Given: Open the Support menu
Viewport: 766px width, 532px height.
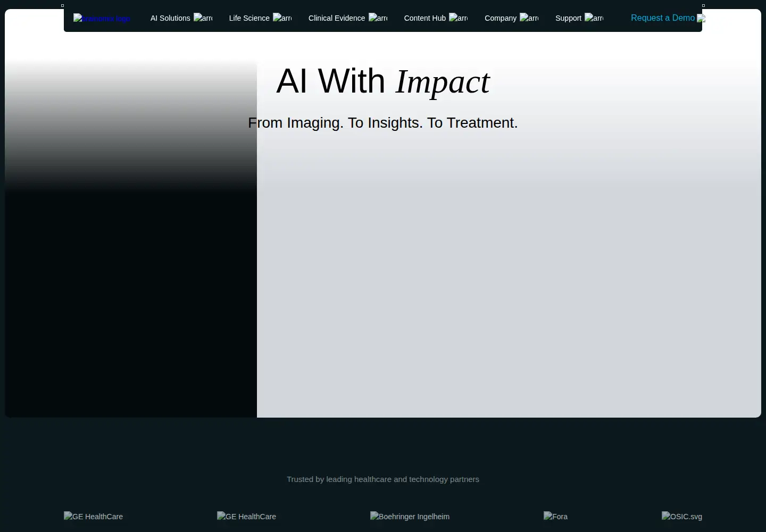Looking at the screenshot, I should (x=579, y=18).
